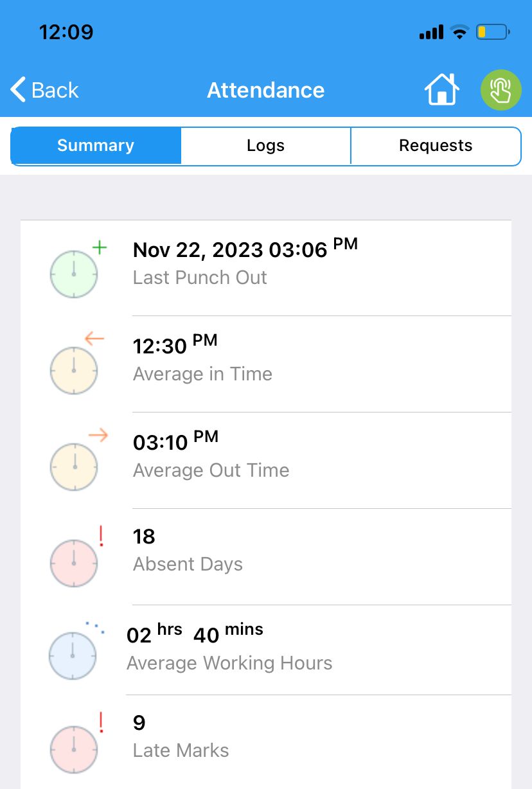Tap the Attendance title text
The height and width of the screenshot is (789, 532).
(x=265, y=90)
